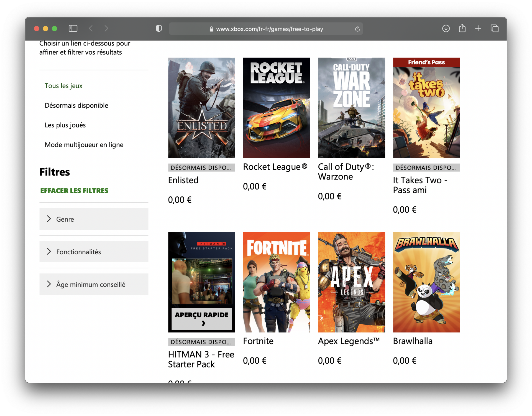The width and height of the screenshot is (532, 416).
Task: Open the Désormais disponible link
Action: point(76,105)
